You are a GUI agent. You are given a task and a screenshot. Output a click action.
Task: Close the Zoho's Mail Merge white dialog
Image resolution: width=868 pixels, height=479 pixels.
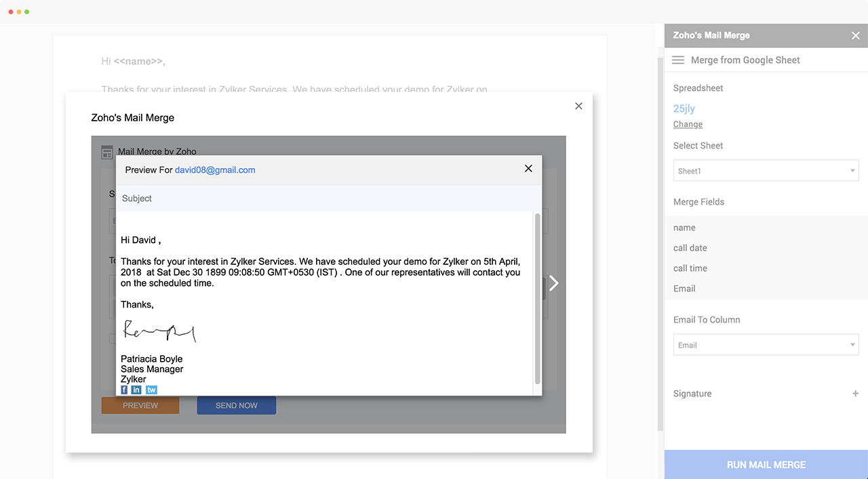(x=578, y=106)
